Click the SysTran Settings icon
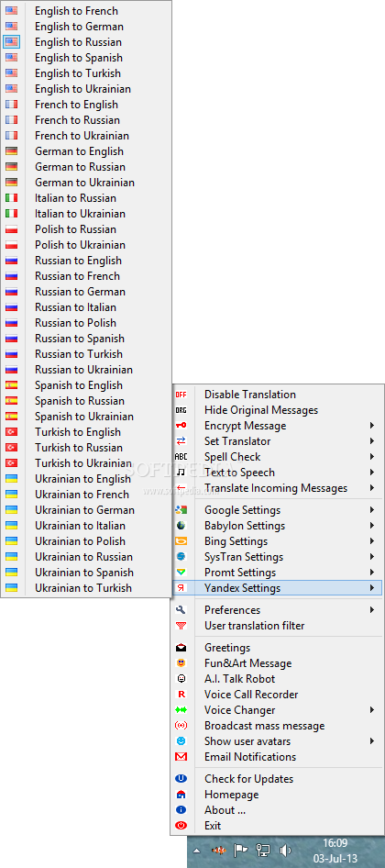Viewport: 385px width, 868px height. click(181, 557)
